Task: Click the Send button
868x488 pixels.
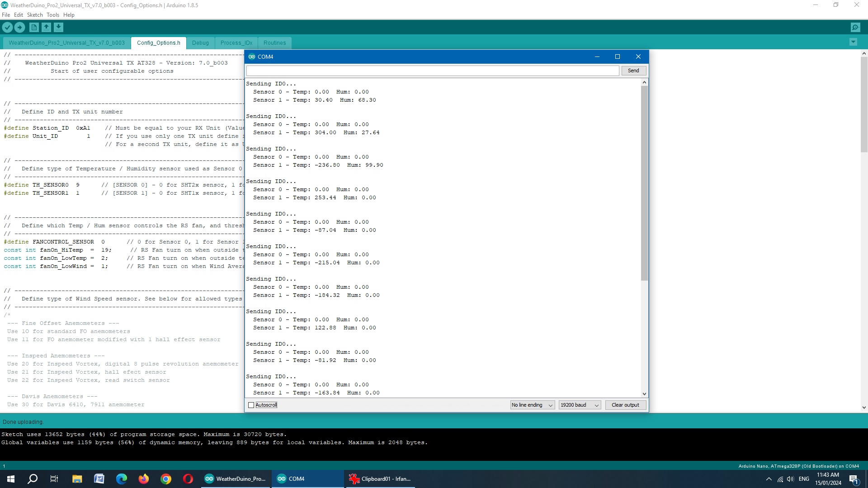Action: [633, 71]
